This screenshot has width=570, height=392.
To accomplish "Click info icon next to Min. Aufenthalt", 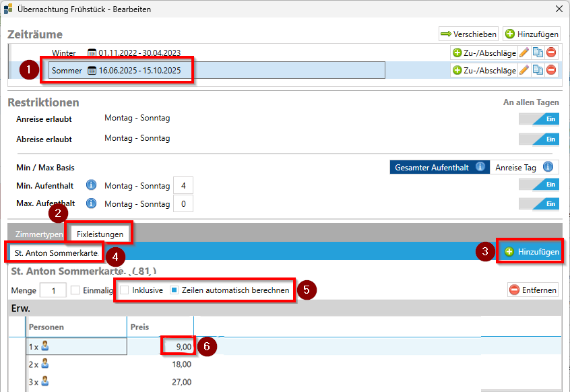I will [x=91, y=186].
